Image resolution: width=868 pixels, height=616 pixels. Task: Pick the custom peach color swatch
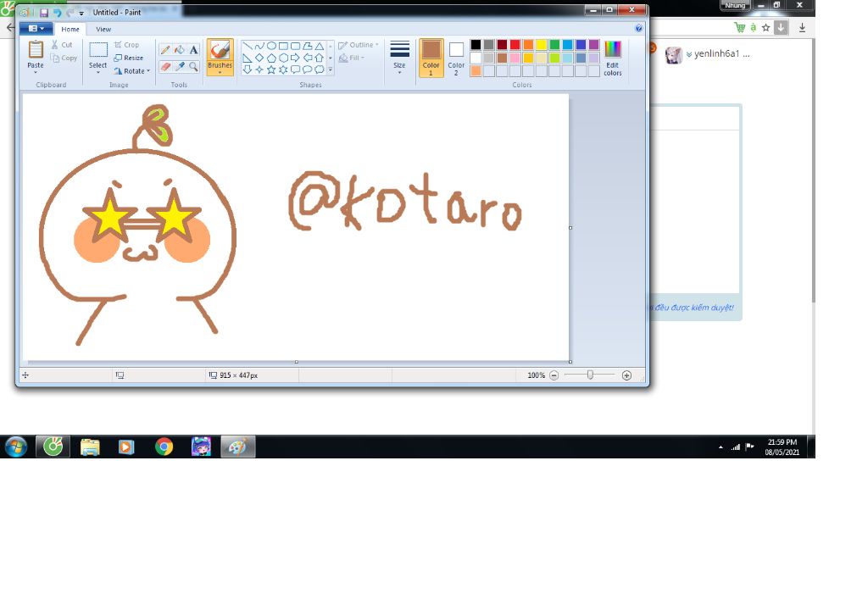476,71
